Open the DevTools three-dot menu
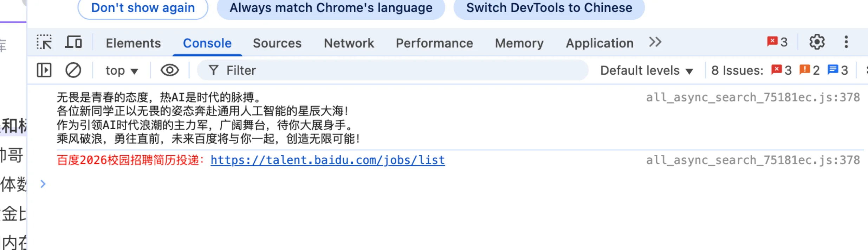Viewport: 868px width, 250px height. tap(846, 42)
